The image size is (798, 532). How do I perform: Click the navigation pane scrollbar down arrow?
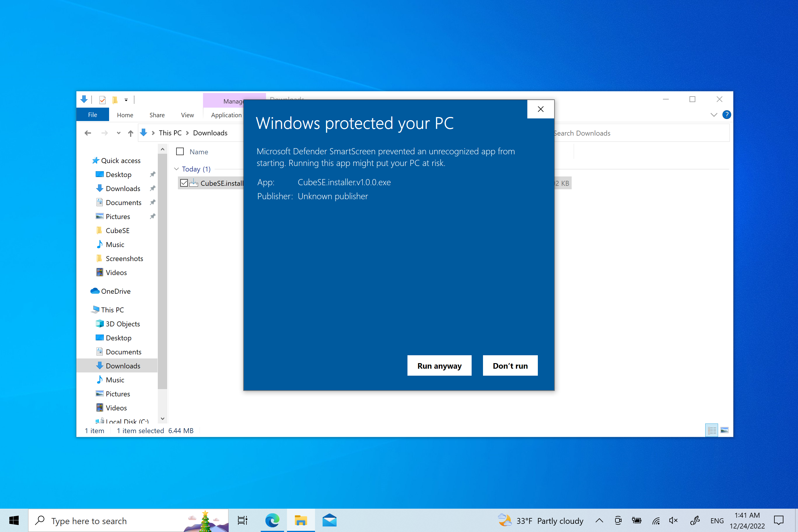point(162,419)
